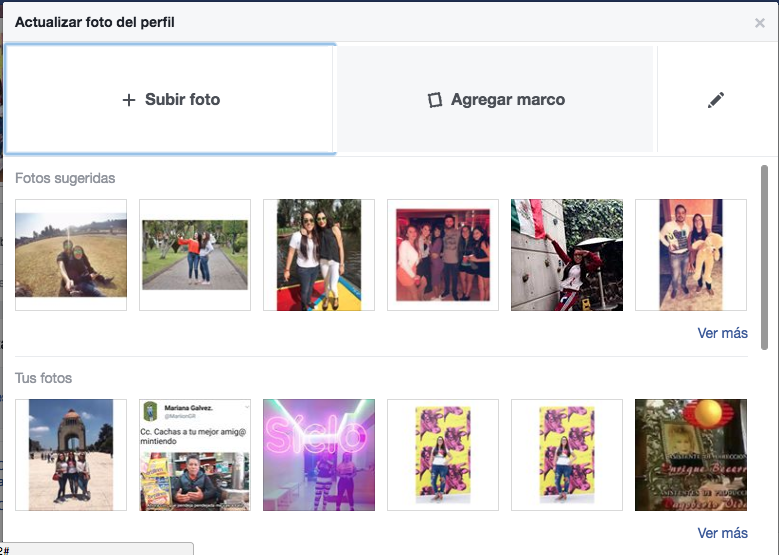This screenshot has height=555, width=779.
Task: Open Ver más under Fotos sugeridas
Action: pos(722,333)
